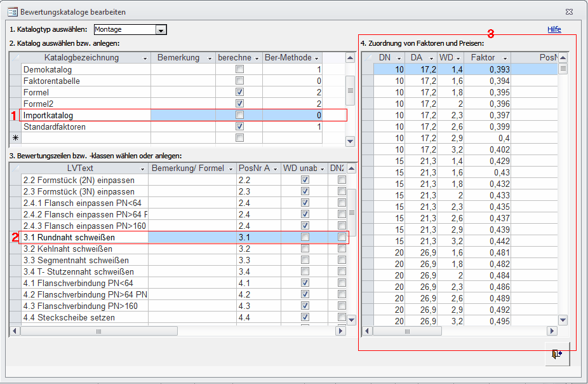Click the scroll-right arrow under the factor table
This screenshot has width=588, height=384.
[552, 331]
